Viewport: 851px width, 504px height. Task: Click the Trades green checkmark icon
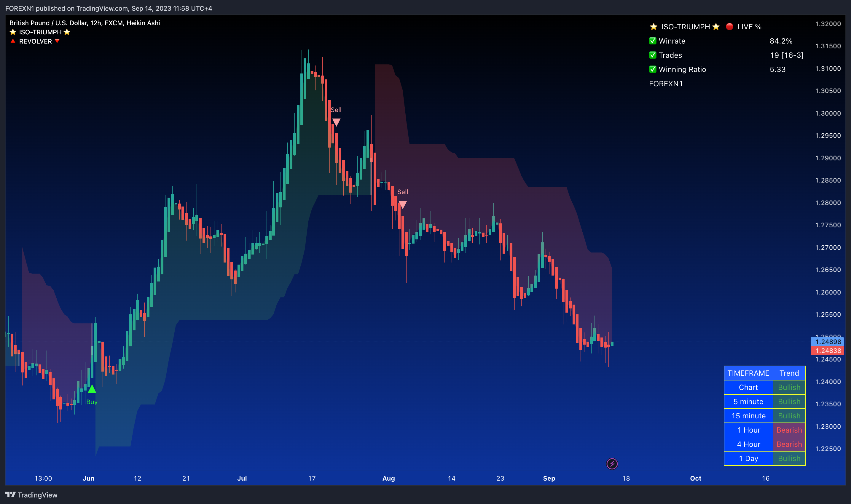coord(653,55)
